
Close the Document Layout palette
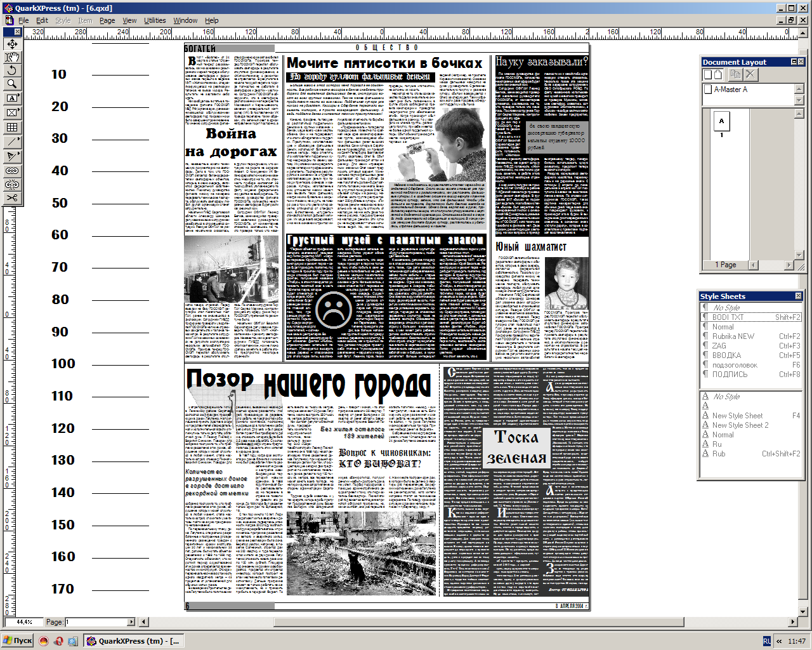[x=801, y=62]
